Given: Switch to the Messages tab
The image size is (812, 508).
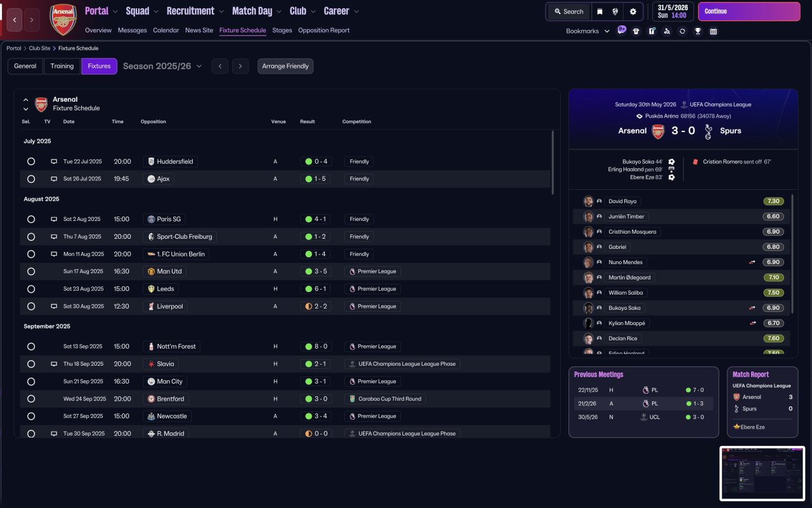Looking at the screenshot, I should 132,30.
